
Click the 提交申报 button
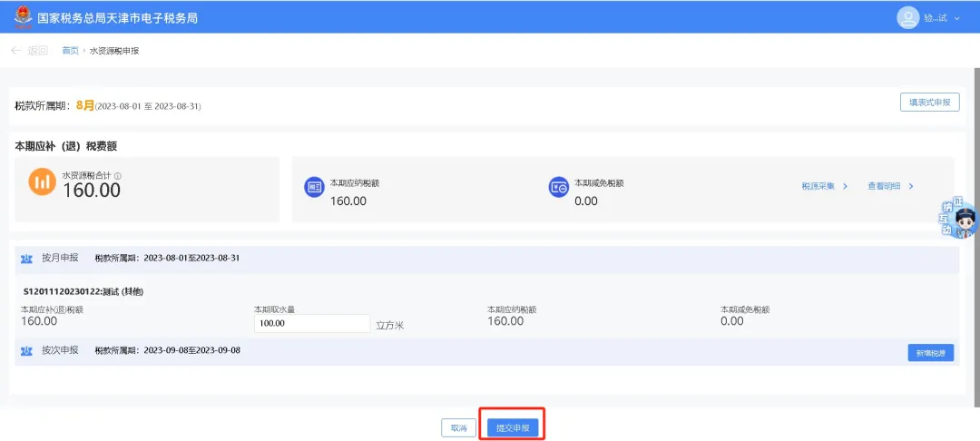tap(513, 427)
